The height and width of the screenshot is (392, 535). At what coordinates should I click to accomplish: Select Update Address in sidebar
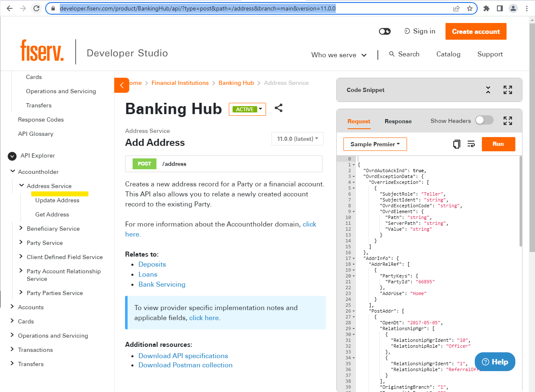point(57,200)
